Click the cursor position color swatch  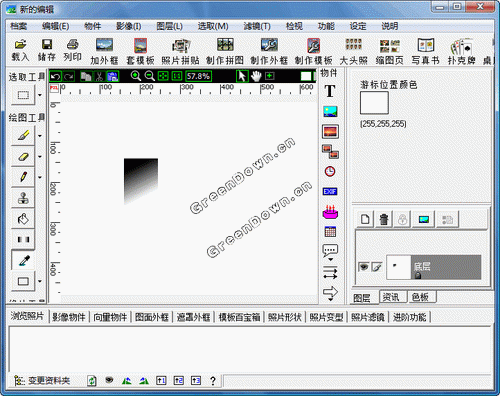click(x=374, y=103)
